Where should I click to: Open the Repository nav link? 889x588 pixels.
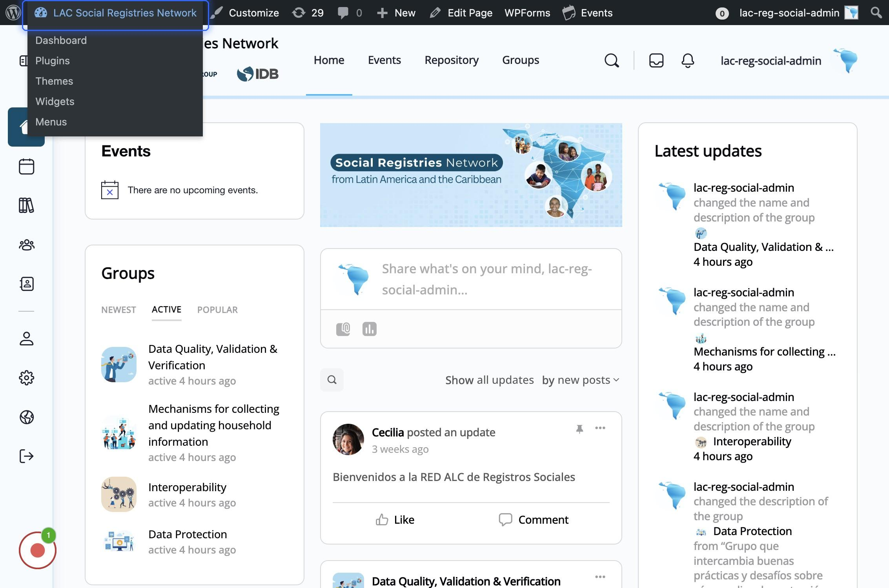click(451, 60)
